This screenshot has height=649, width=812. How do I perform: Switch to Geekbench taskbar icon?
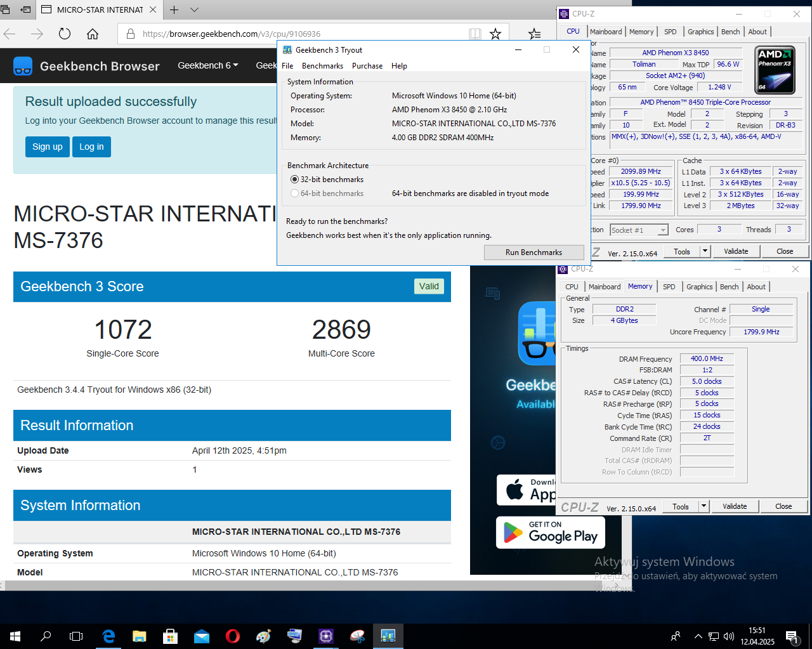click(388, 636)
